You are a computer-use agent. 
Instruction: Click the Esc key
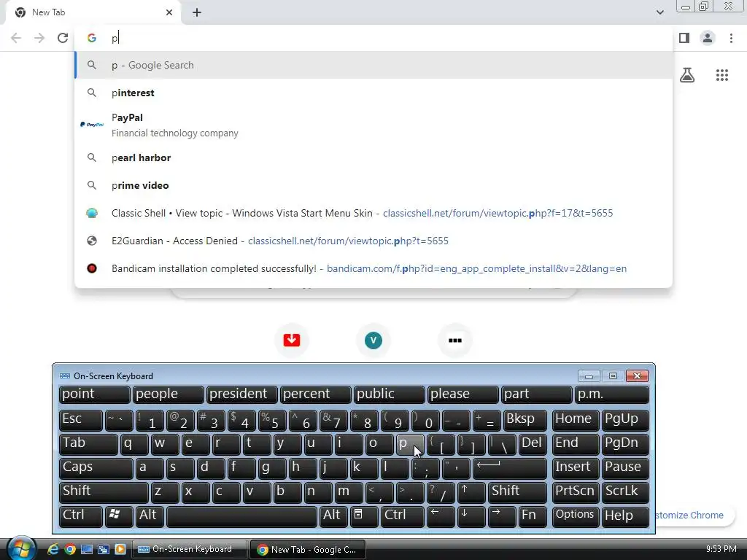[x=80, y=420]
